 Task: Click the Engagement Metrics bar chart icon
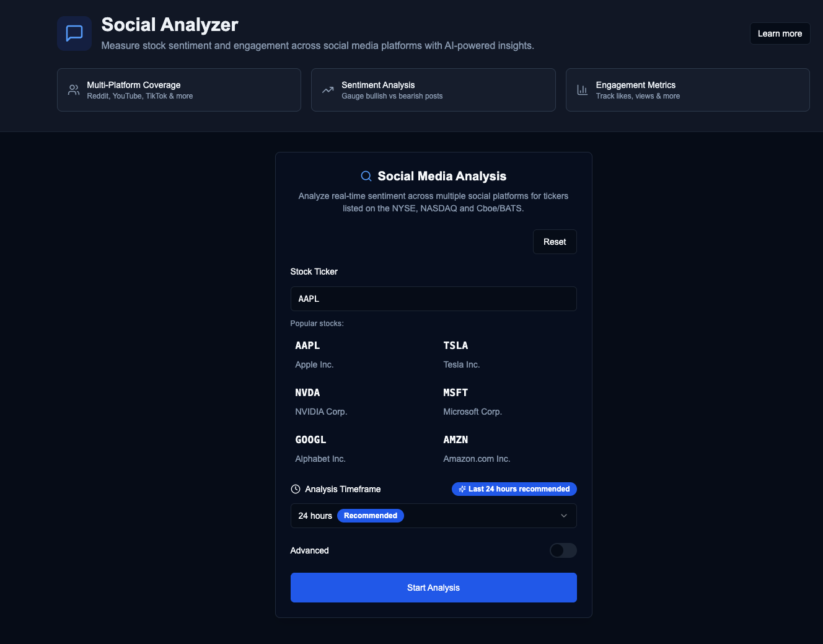point(583,89)
